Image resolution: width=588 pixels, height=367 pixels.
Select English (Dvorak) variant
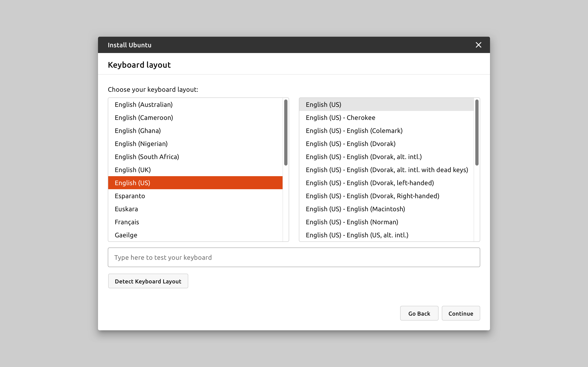[x=350, y=144]
